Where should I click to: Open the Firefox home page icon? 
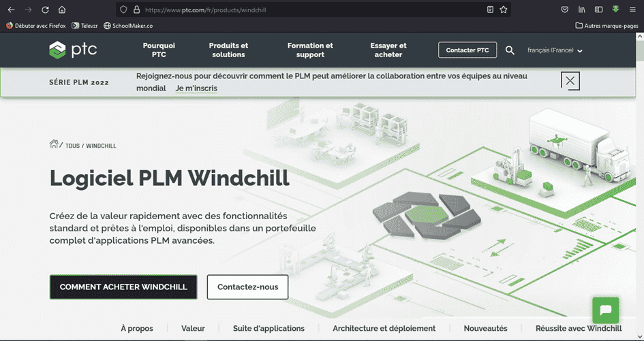62,10
